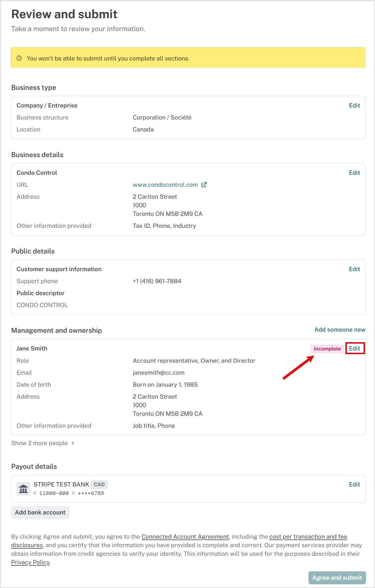This screenshot has height=588, width=375.
Task: Click the CONDO CONTROL public descriptor text
Action: coord(42,305)
